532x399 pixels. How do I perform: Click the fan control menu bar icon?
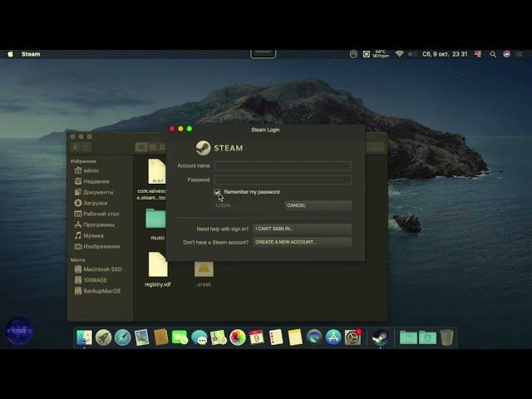367,54
